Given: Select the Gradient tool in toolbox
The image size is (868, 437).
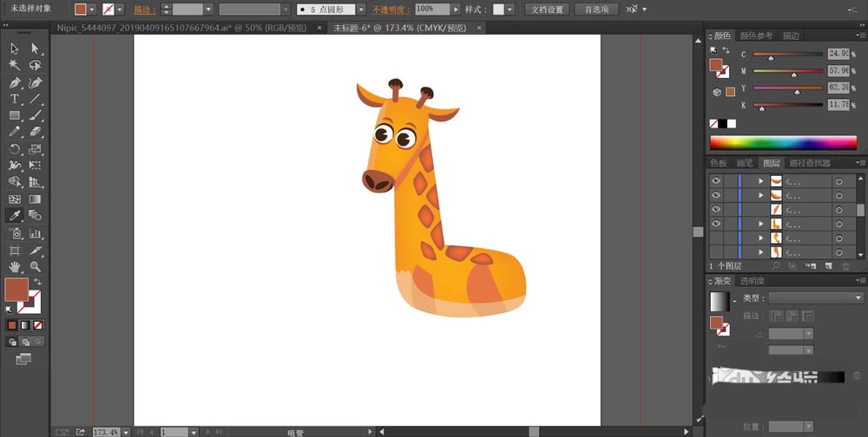Looking at the screenshot, I should (36, 199).
